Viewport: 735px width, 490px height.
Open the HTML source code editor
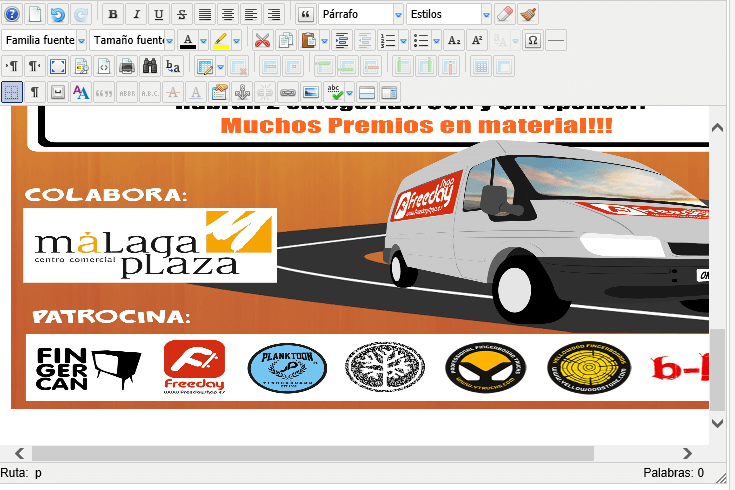tap(104, 66)
